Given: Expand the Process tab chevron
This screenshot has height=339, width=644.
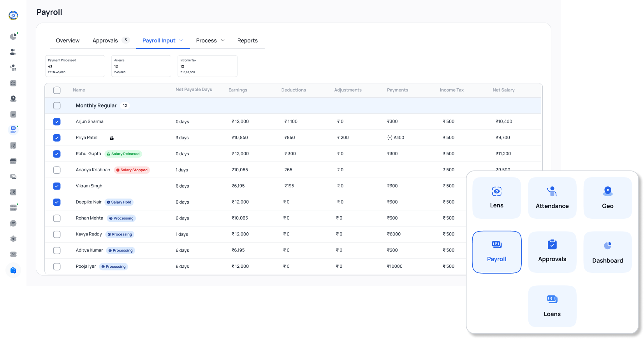Looking at the screenshot, I should [223, 40].
